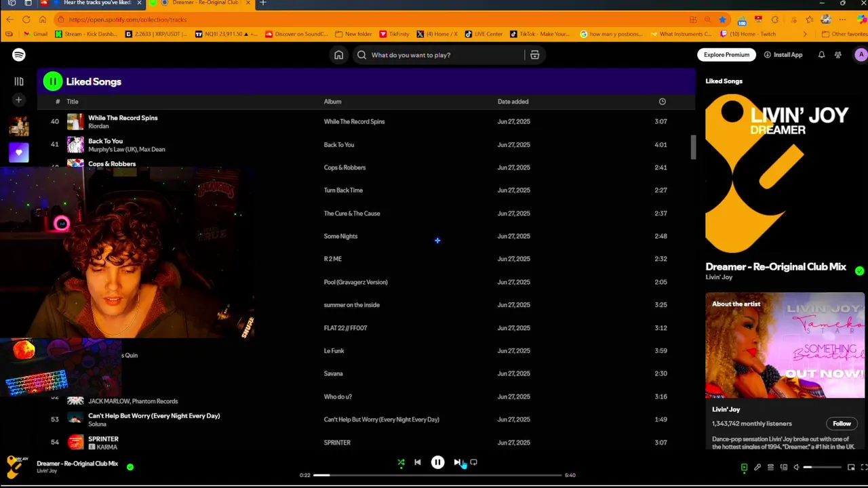Select the track SPRINTER by KARMA
Image resolution: width=868 pixels, height=488 pixels.
103,439
